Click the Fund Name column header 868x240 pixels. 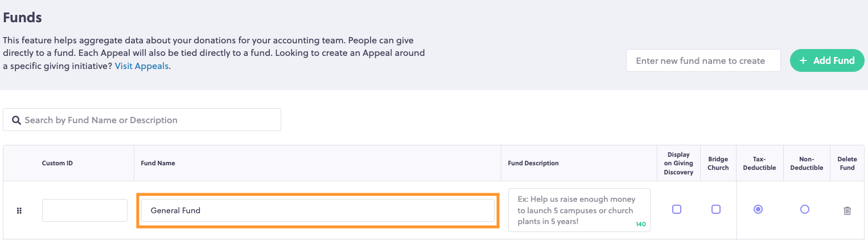click(158, 163)
